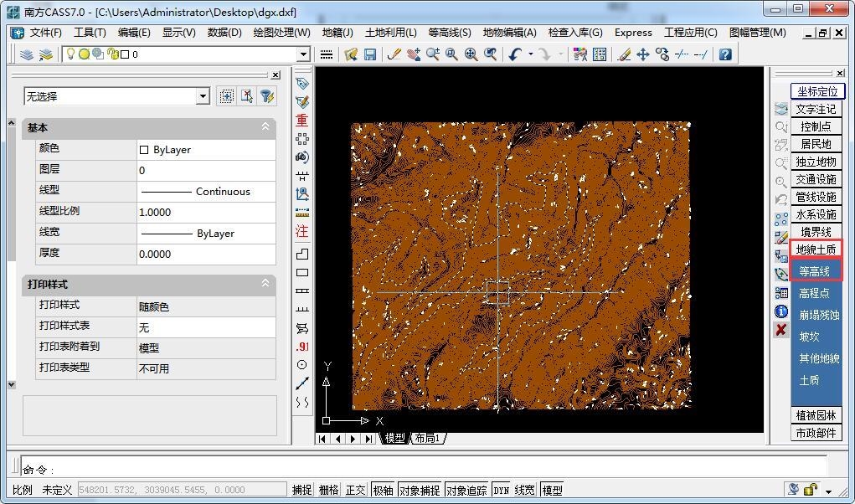Image resolution: width=855 pixels, height=504 pixels.
Task: Click the undo arrow icon
Action: tap(515, 54)
